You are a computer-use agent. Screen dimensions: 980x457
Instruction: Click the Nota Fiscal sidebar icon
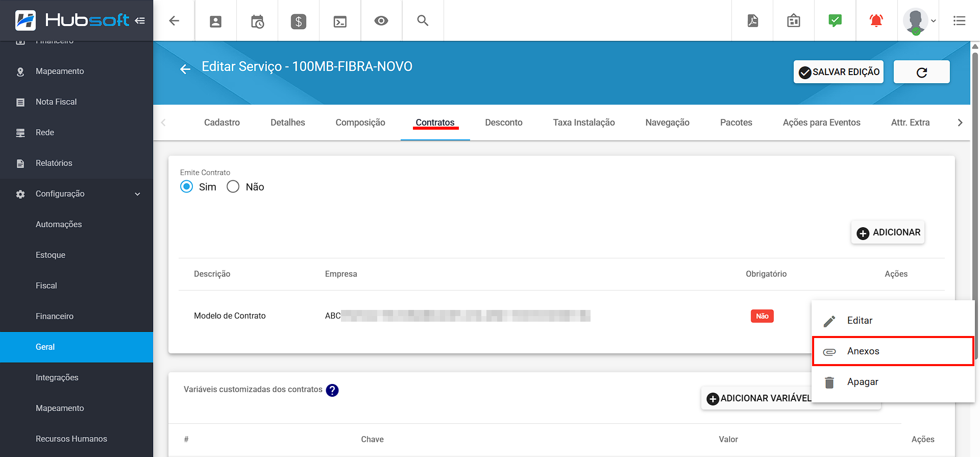[20, 103]
